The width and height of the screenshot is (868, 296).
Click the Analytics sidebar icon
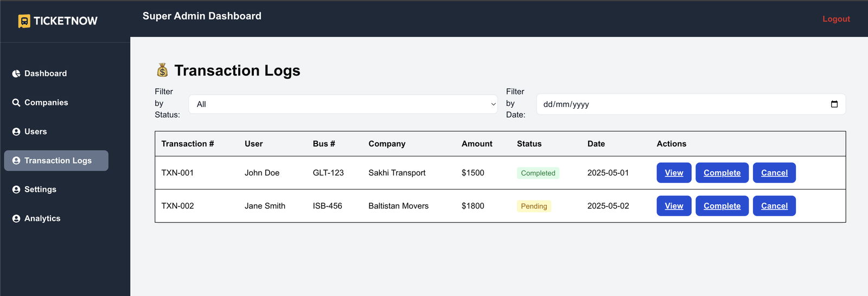pos(16,219)
